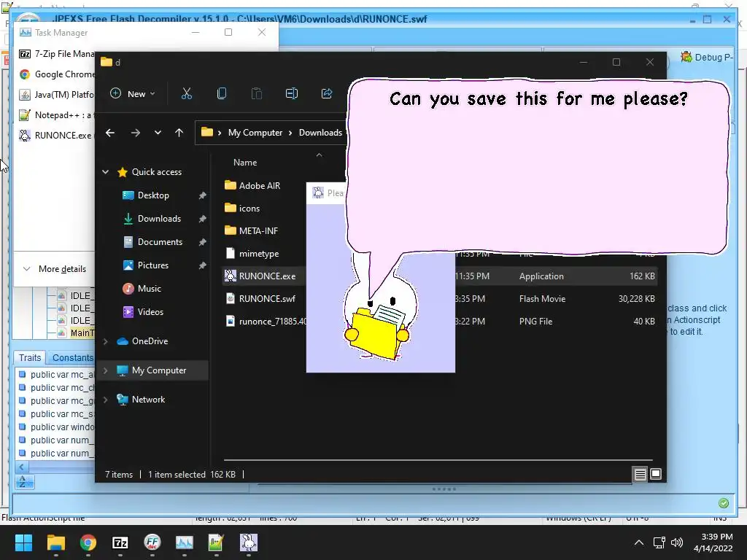Click the Debug P- button in JPEXS
Image resolution: width=747 pixels, height=560 pixels.
click(707, 57)
